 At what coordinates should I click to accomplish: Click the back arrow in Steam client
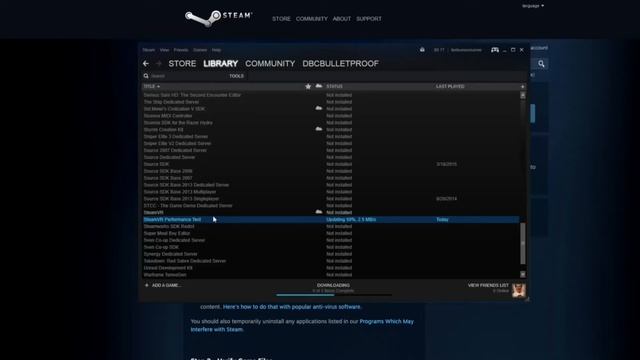point(146,64)
